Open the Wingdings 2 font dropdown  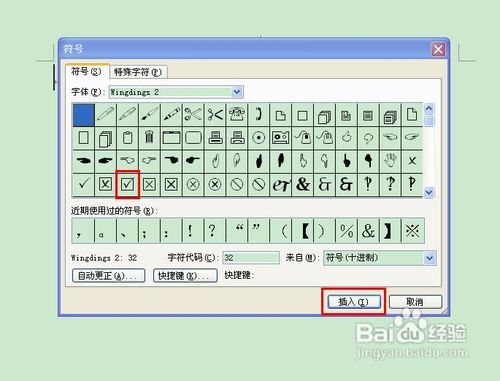tap(237, 92)
